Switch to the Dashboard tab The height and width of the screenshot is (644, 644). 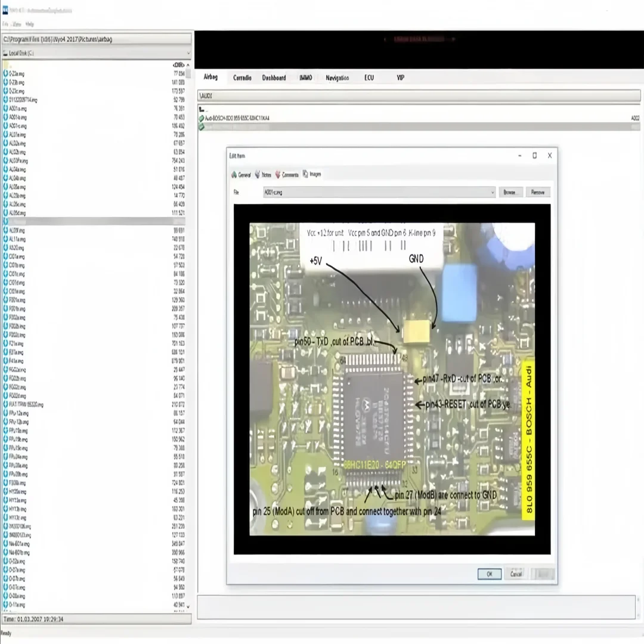274,78
